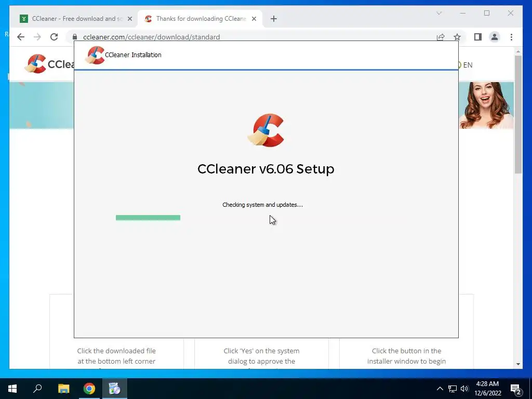Go back in Chrome browser
The height and width of the screenshot is (399, 532).
[21, 37]
